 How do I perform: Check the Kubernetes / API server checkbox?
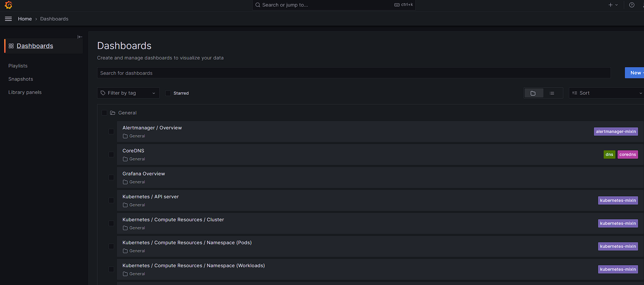[111, 200]
